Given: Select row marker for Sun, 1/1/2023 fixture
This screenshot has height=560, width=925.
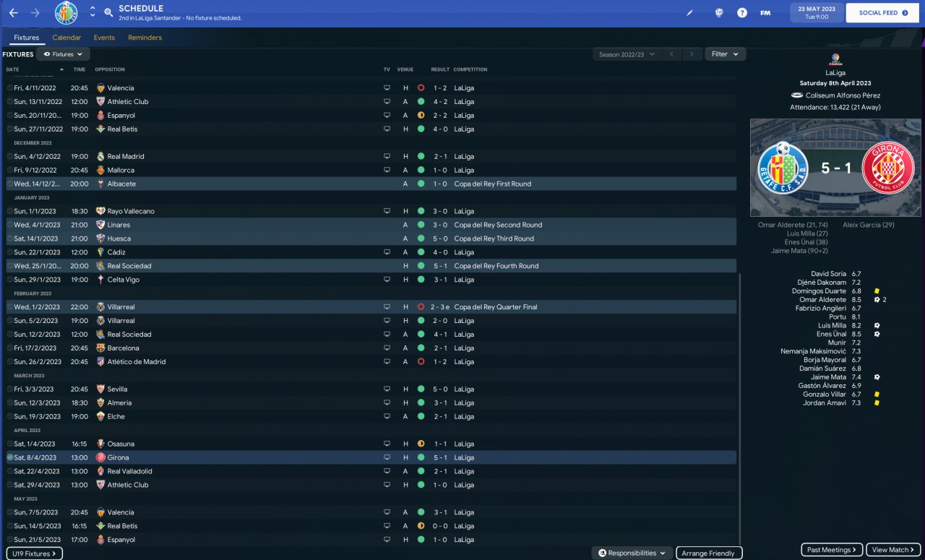Looking at the screenshot, I should (x=9, y=211).
